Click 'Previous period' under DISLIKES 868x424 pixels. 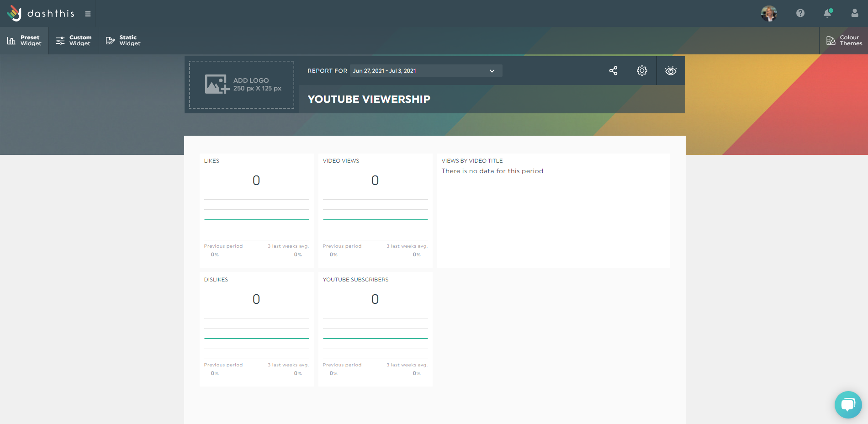[223, 365]
